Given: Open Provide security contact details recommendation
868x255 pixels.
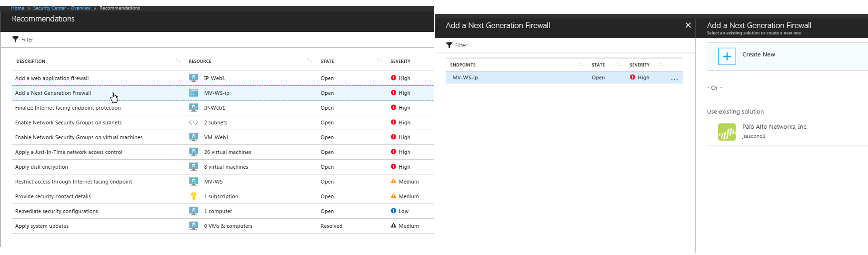Looking at the screenshot, I should click(x=53, y=196).
